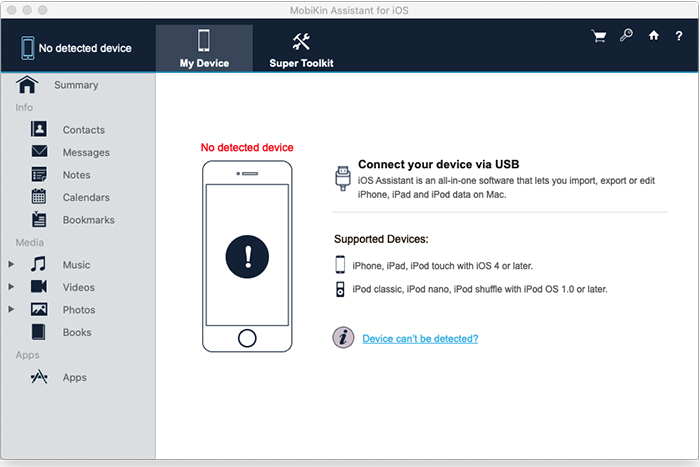Expand the Videos category arrow
Image resolution: width=700 pixels, height=467 pixels.
[11, 287]
